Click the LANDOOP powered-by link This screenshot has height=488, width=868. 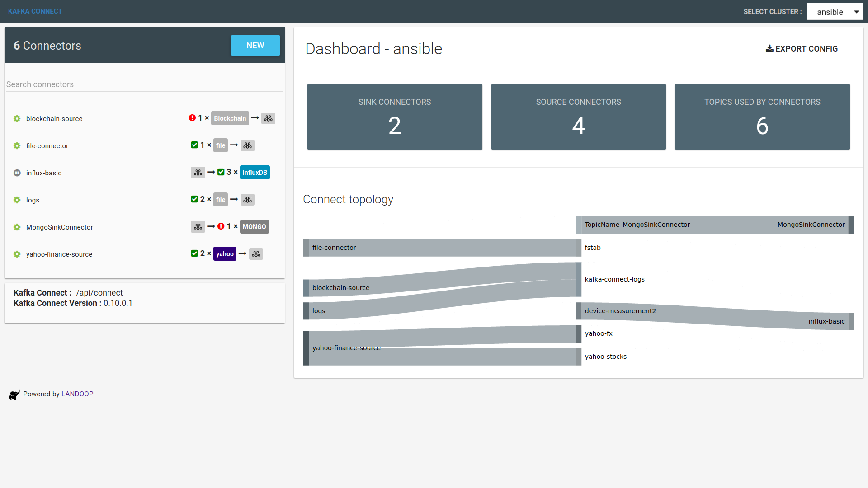76,394
